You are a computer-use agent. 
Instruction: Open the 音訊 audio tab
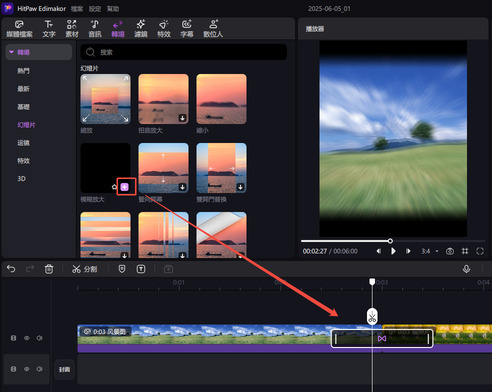pyautogui.click(x=95, y=29)
